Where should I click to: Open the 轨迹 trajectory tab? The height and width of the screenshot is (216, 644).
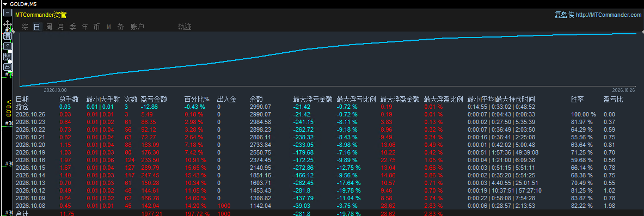click(x=185, y=27)
